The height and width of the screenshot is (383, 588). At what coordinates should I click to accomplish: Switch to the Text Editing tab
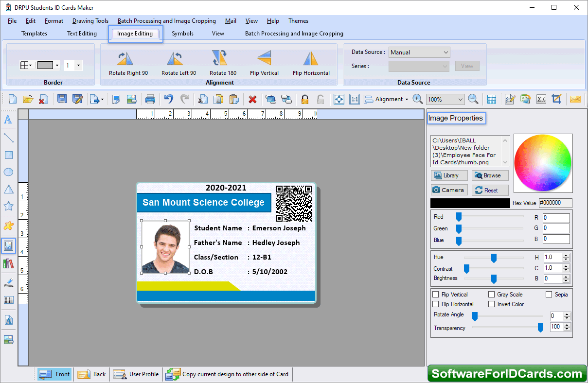(82, 34)
